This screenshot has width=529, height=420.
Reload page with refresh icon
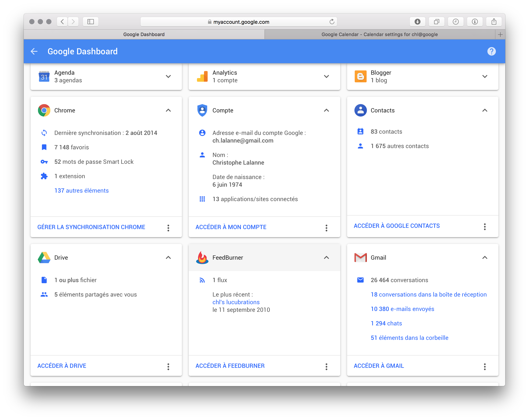pos(332,22)
